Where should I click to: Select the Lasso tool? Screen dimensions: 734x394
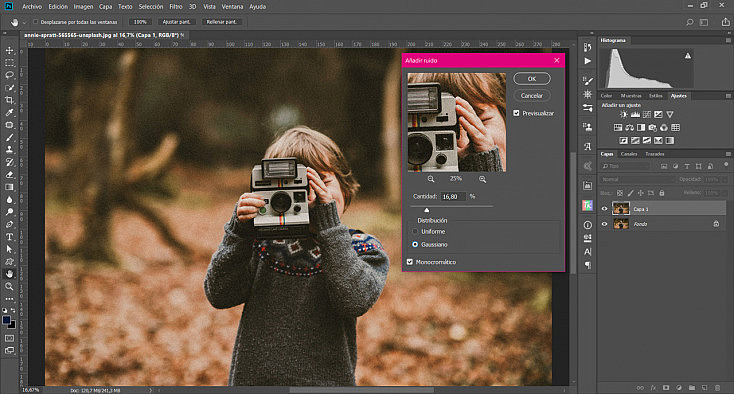[x=9, y=75]
